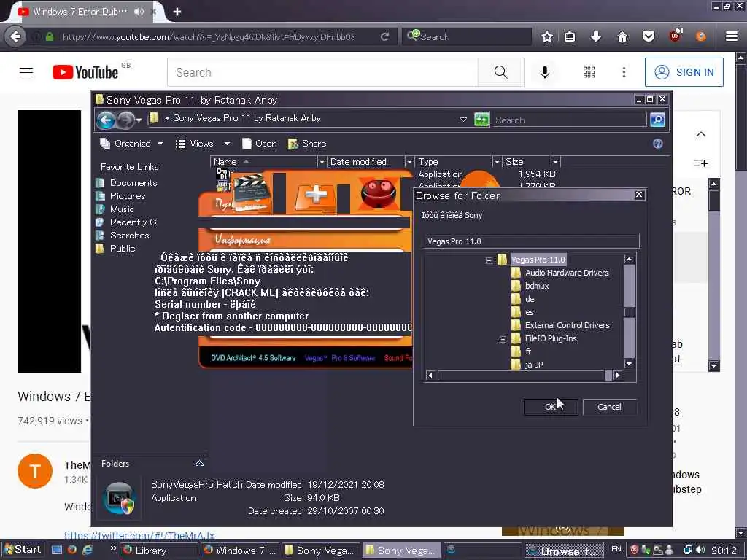The image size is (747, 560).
Task: Click the Explorer forward navigation arrow
Action: tap(125, 120)
